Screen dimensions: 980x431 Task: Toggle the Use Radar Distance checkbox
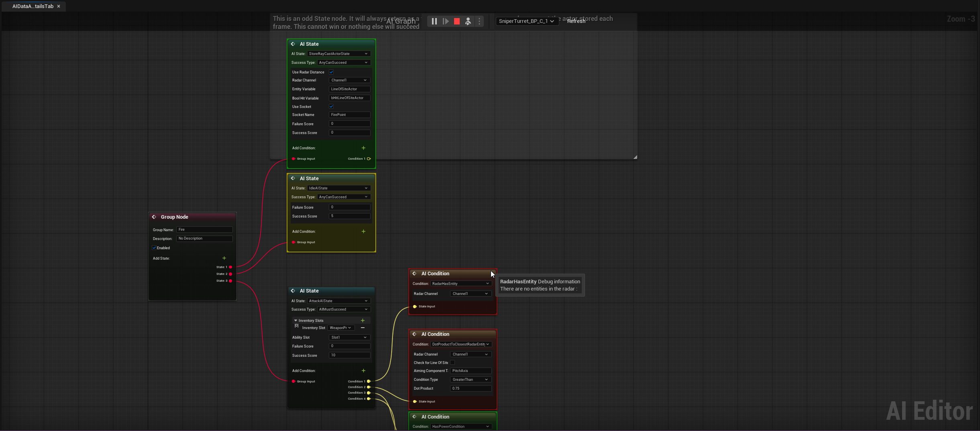coord(331,72)
